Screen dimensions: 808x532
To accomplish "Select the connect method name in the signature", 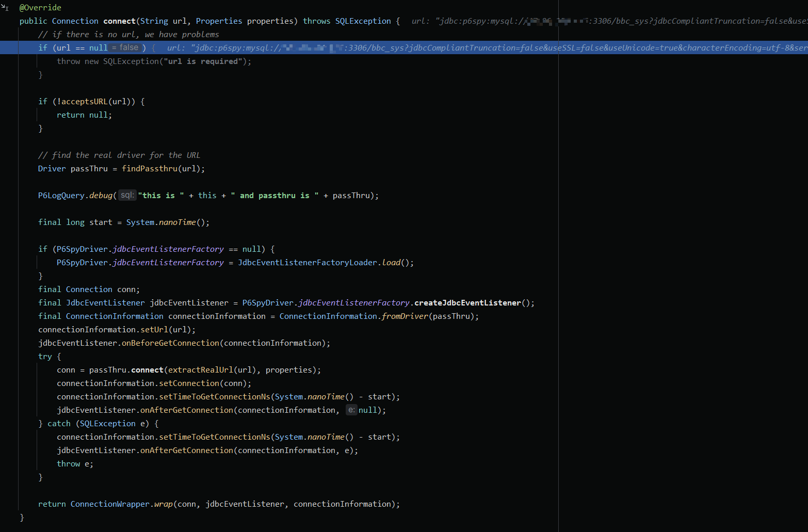I will coord(119,21).
